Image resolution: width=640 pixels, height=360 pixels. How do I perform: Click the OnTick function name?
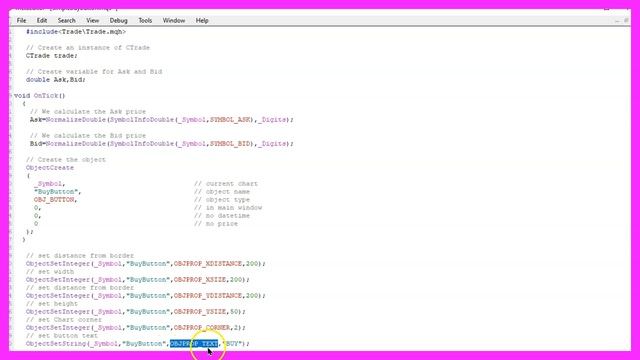[46, 96]
